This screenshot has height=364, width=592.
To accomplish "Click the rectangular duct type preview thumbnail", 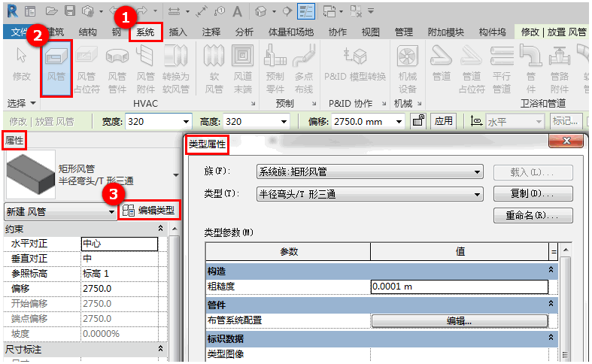I will 31,174.
